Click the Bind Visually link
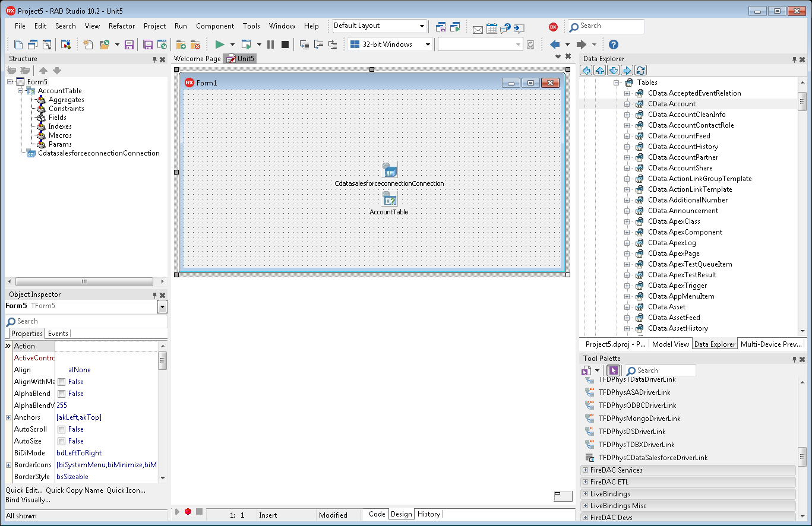Screen dimensions: 812x526 coord(28,500)
